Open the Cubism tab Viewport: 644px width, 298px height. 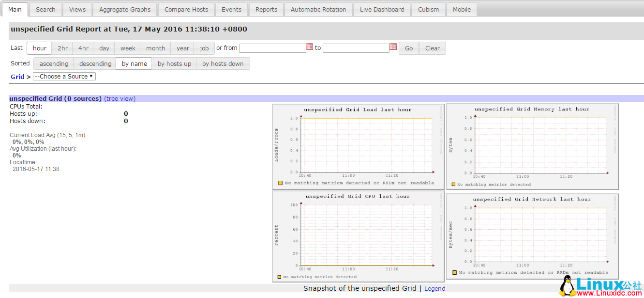(x=428, y=9)
